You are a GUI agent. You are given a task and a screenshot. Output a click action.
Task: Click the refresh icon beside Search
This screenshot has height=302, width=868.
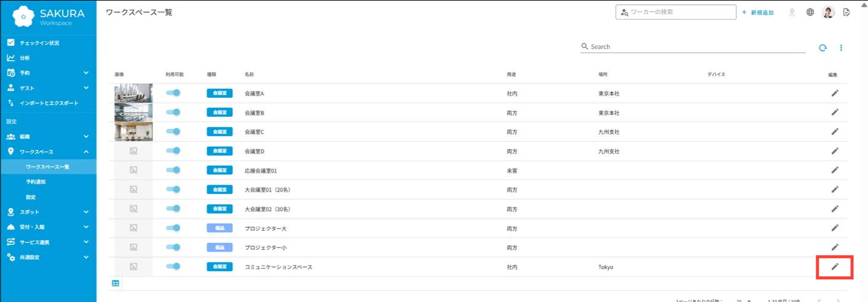[x=823, y=47]
